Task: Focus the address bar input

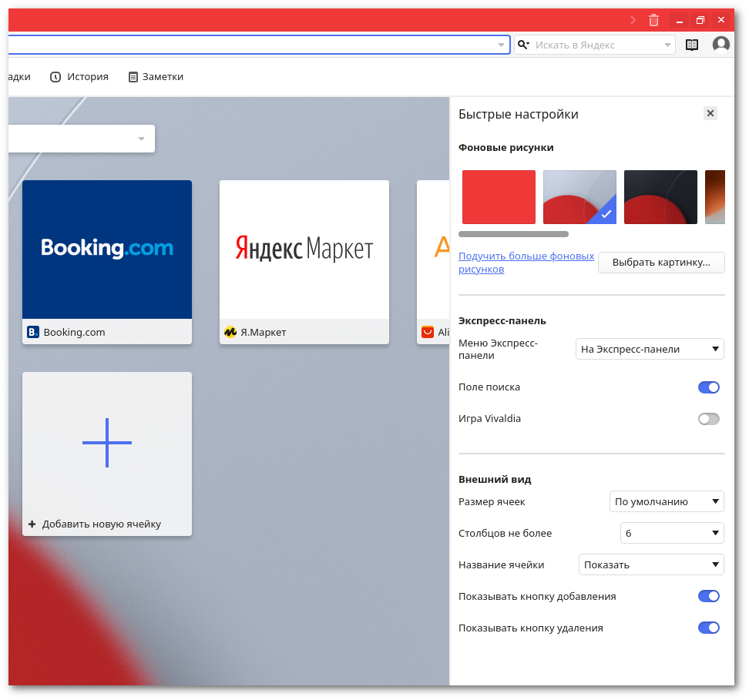Action: 258,45
